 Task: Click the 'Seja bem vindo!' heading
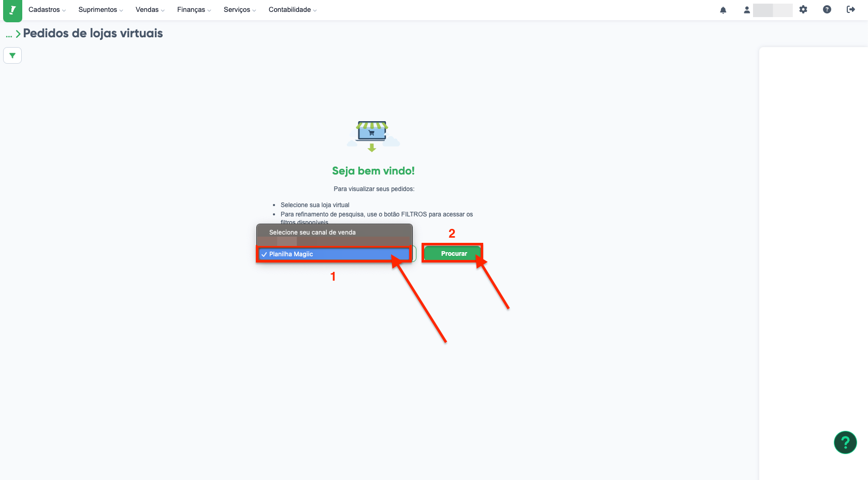pos(373,171)
